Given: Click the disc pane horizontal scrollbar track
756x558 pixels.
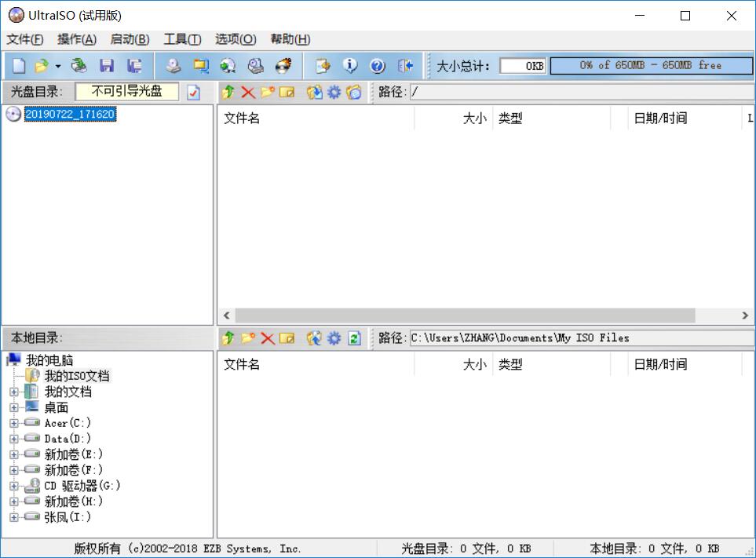Looking at the screenshot, I should point(466,315).
